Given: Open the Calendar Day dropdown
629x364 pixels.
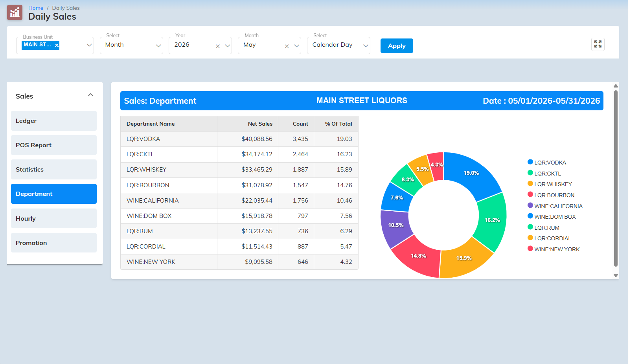Looking at the screenshot, I should (338, 46).
